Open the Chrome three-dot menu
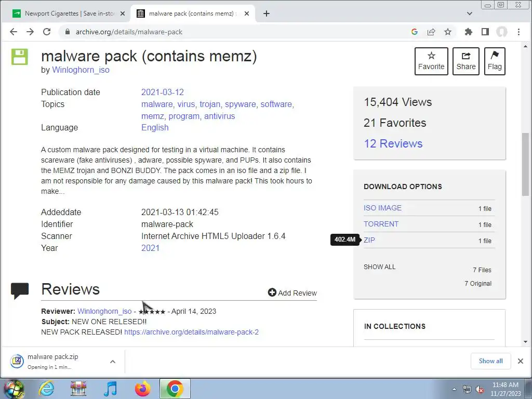Screen dimensions: 532x399 (x=519, y=32)
